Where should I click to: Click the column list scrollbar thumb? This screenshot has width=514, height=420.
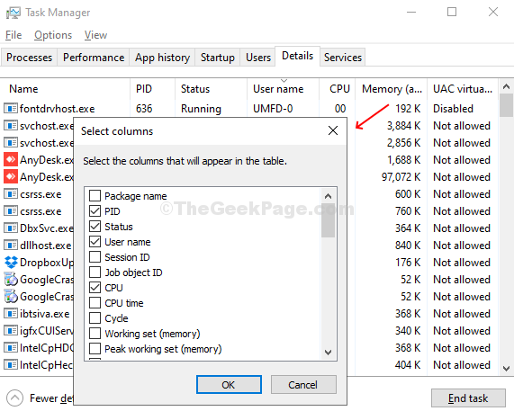pos(328,220)
